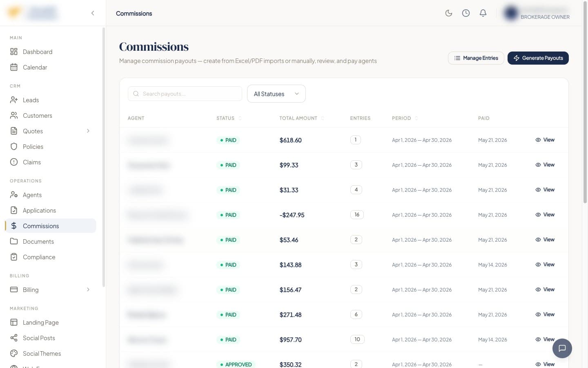Open the chat bubble widget

pos(562,348)
